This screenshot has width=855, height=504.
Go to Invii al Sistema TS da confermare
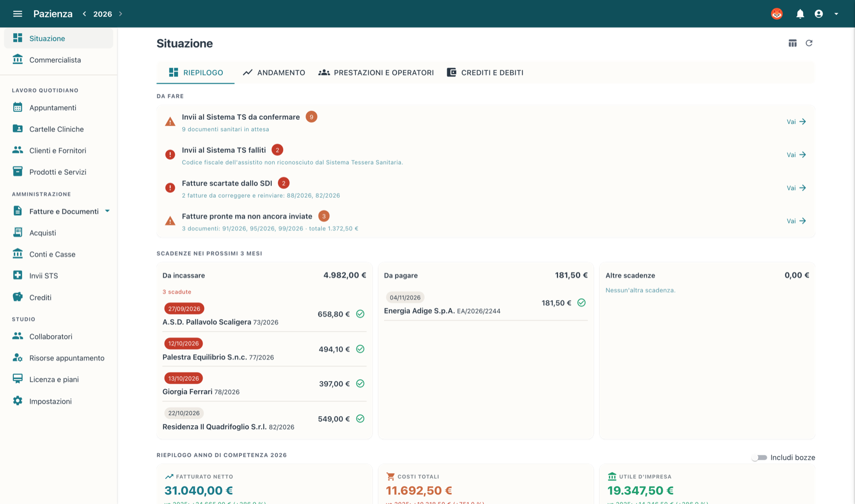(x=796, y=122)
